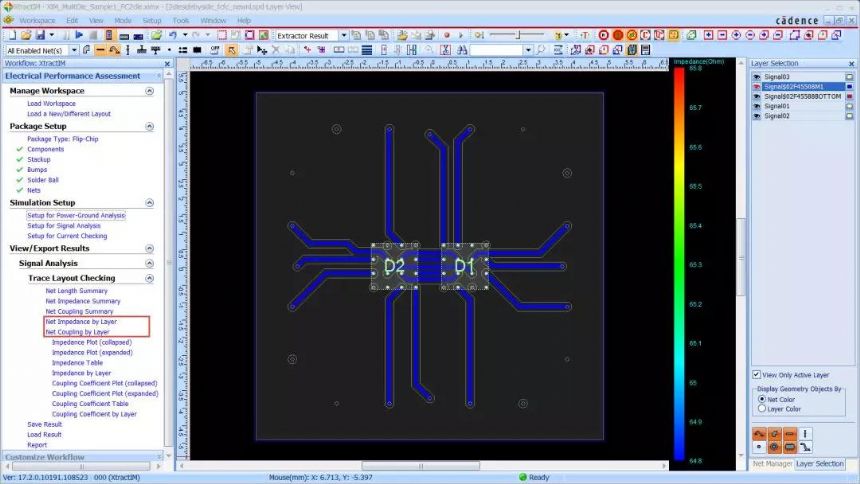Switch to the Layer Selection tab

[x=819, y=464]
